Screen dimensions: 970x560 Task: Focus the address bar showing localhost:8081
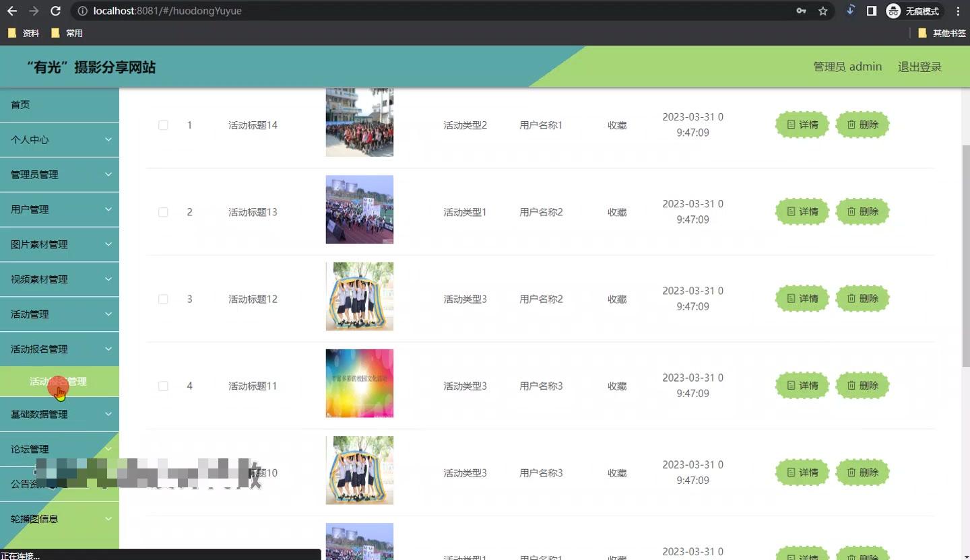coord(431,11)
